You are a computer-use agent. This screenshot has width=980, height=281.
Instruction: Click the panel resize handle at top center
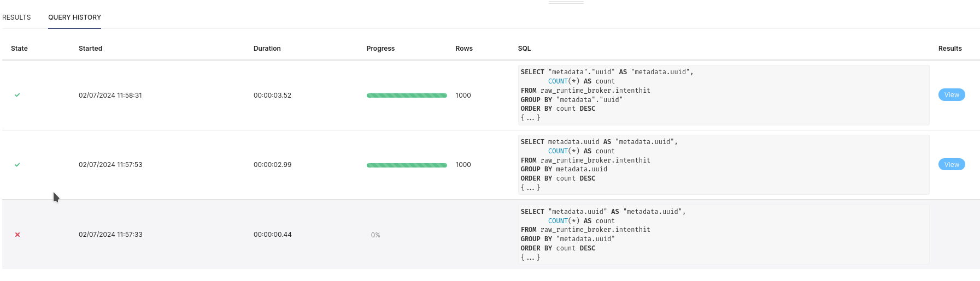click(x=566, y=3)
